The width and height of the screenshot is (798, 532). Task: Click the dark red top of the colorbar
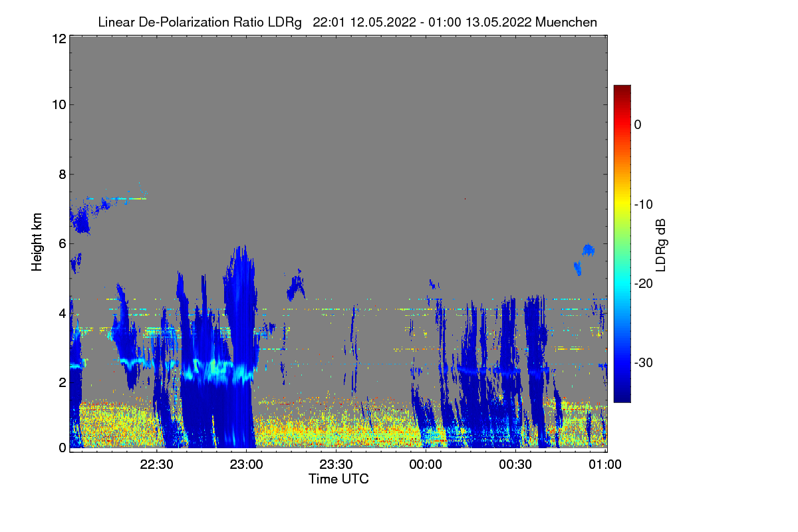tap(622, 90)
